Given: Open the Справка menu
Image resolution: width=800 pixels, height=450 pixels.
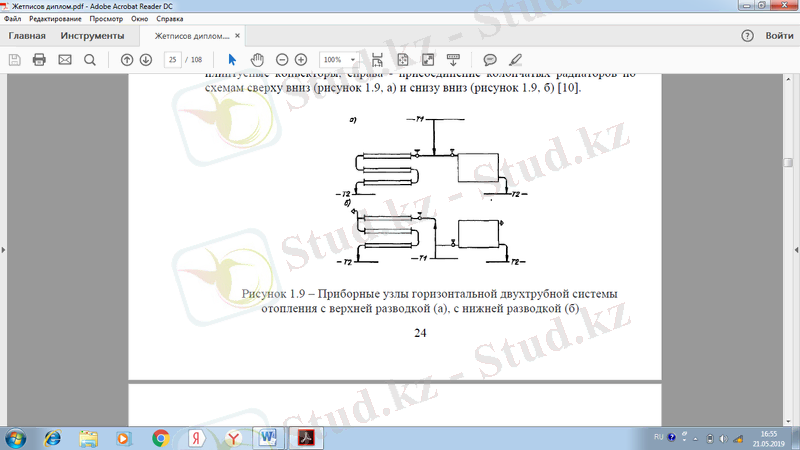Looking at the screenshot, I should [x=169, y=19].
